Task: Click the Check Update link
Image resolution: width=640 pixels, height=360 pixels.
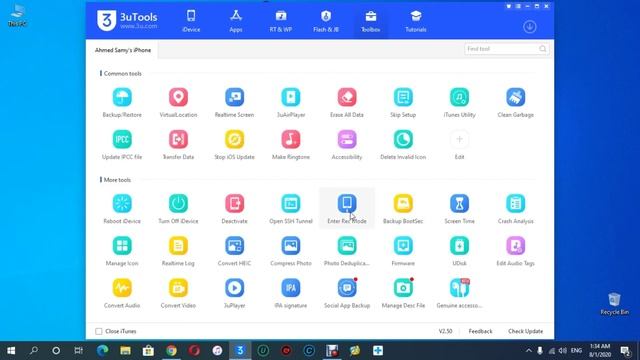Action: point(525,331)
